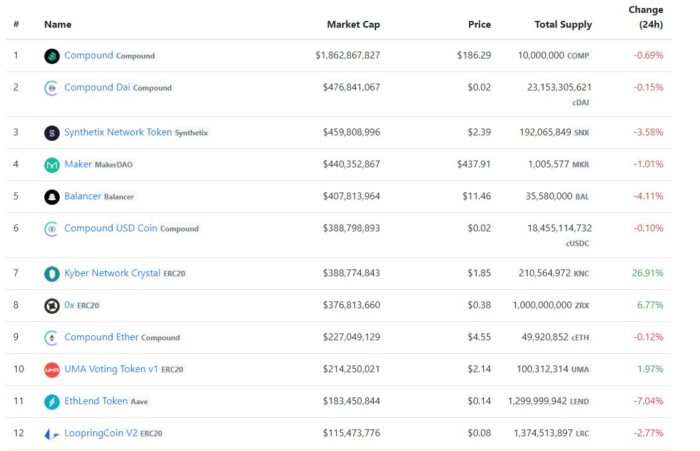Open the UMA Voting Token v1 link
Screen dimensions: 700x451
click(x=111, y=369)
